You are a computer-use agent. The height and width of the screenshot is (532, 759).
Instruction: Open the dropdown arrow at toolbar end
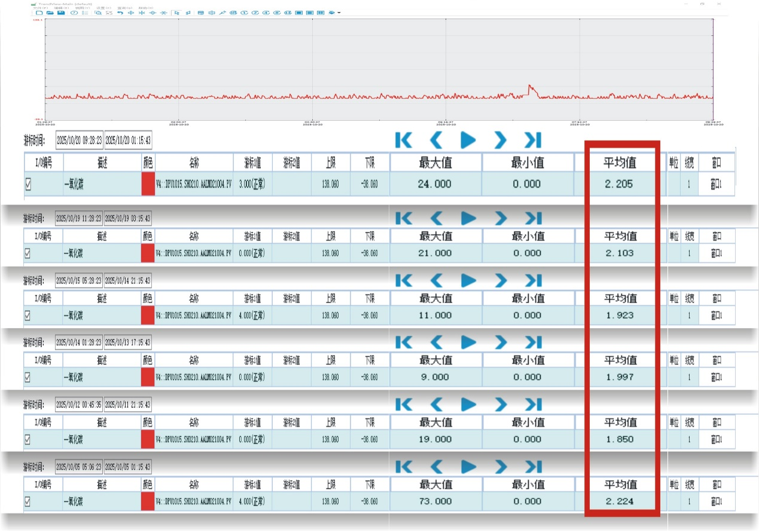click(x=340, y=13)
